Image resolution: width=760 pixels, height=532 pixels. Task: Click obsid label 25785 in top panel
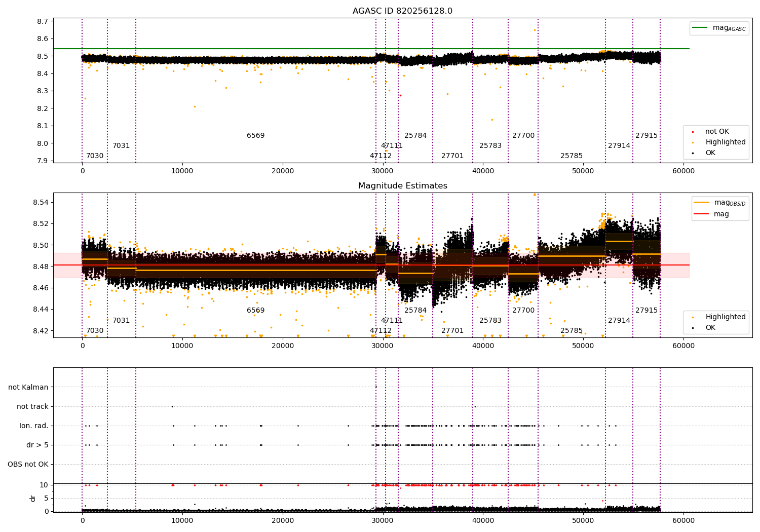click(572, 156)
